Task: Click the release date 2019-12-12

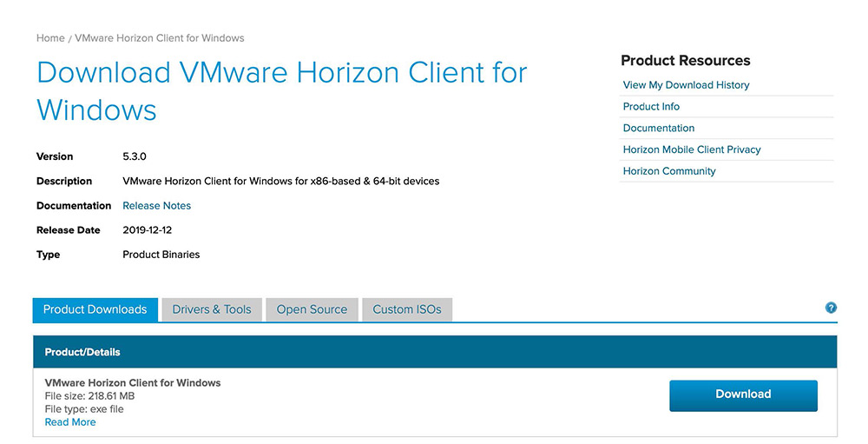Action: (148, 230)
